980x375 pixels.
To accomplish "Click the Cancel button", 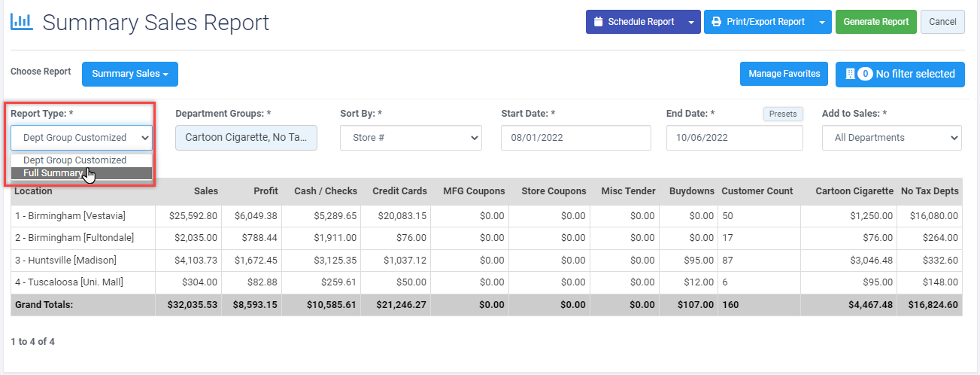I will 942,22.
